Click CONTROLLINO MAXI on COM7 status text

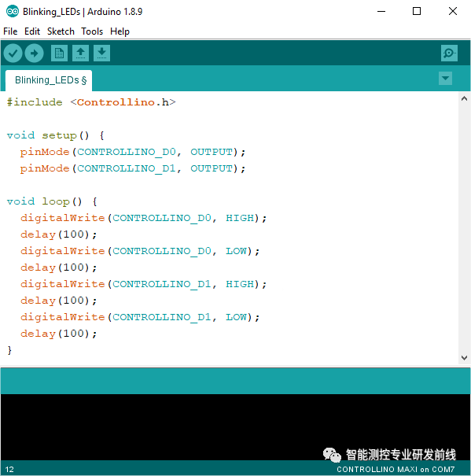[x=396, y=470]
